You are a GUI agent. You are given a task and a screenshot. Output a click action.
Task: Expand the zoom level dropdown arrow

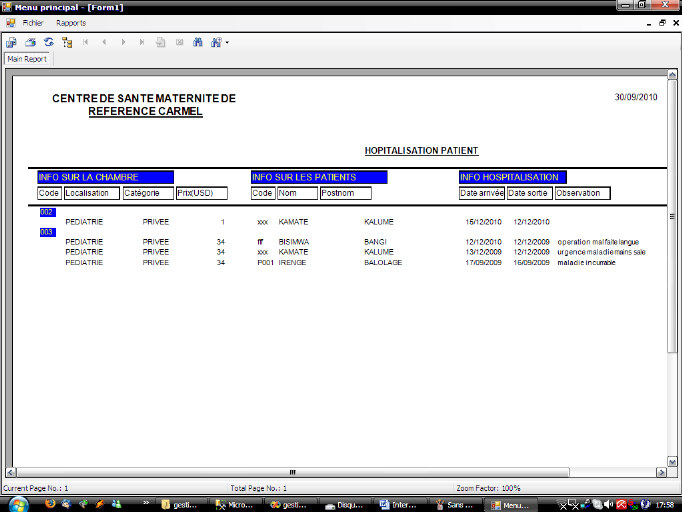coord(227,42)
